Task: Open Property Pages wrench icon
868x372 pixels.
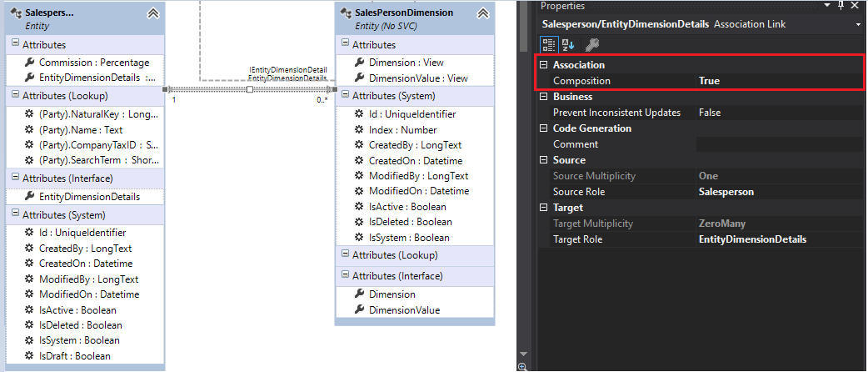Action: tap(591, 45)
